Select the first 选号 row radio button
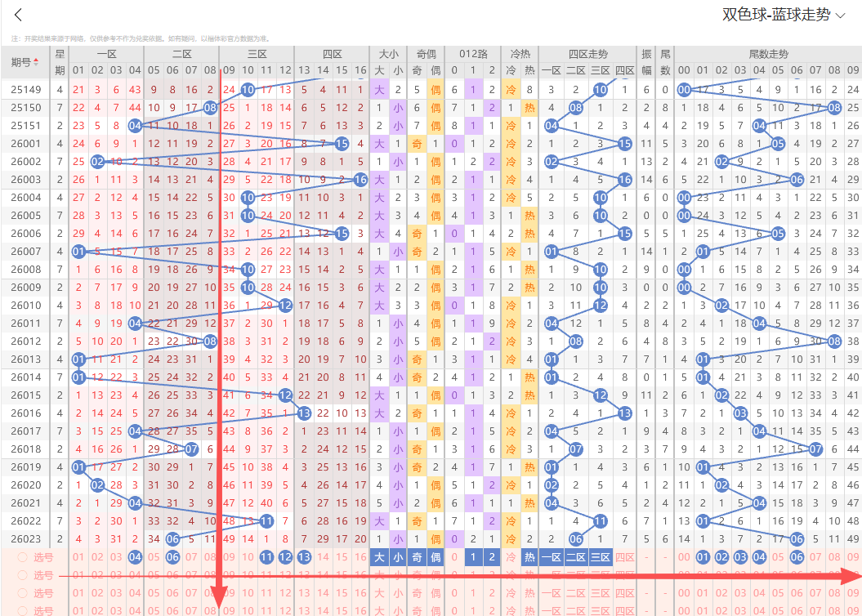Screen dimensions: 862x616 point(22,557)
